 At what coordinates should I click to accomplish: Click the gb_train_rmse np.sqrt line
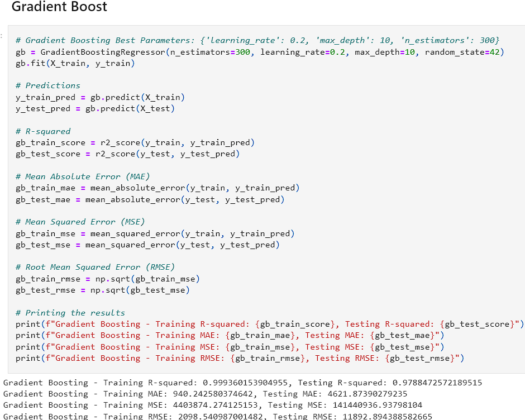click(107, 279)
